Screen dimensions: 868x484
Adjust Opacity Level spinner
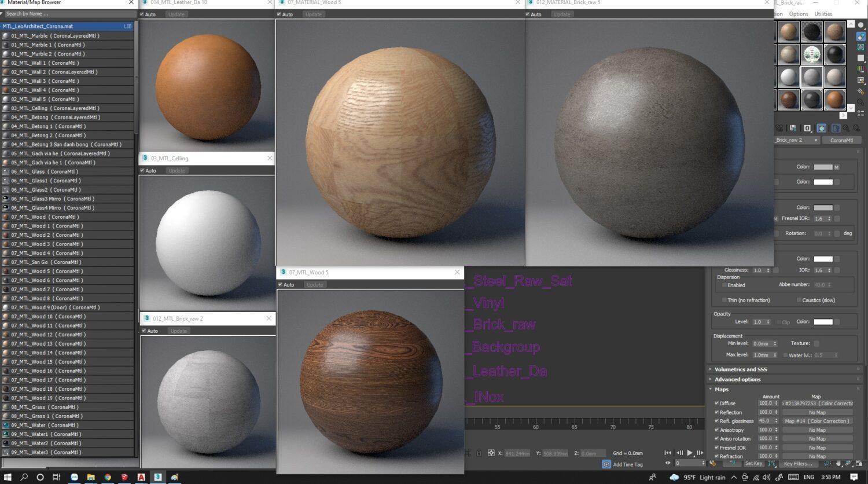pyautogui.click(x=768, y=322)
